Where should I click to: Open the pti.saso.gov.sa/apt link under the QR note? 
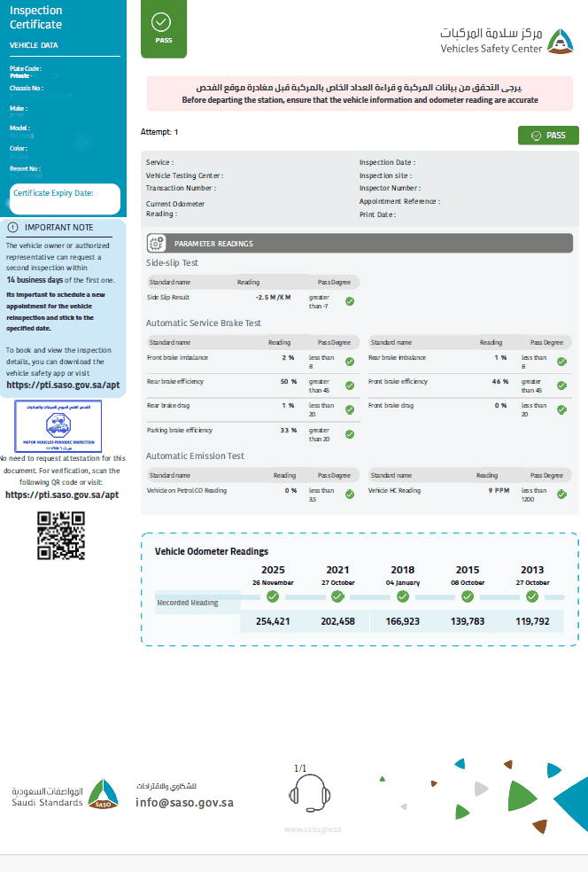pos(62,494)
